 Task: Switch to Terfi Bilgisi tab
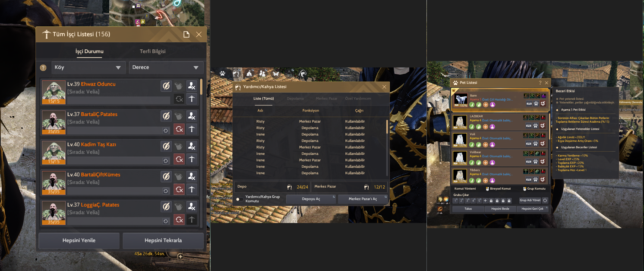point(152,51)
